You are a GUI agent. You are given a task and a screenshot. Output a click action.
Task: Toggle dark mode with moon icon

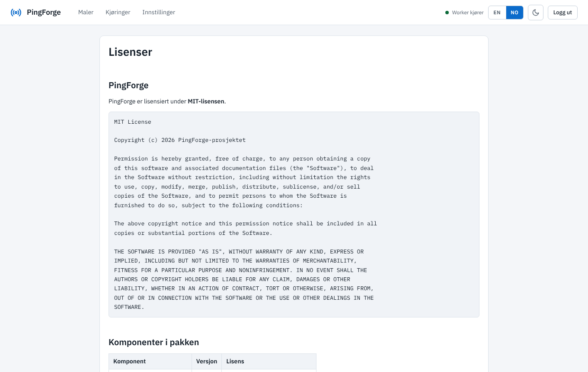click(x=536, y=13)
